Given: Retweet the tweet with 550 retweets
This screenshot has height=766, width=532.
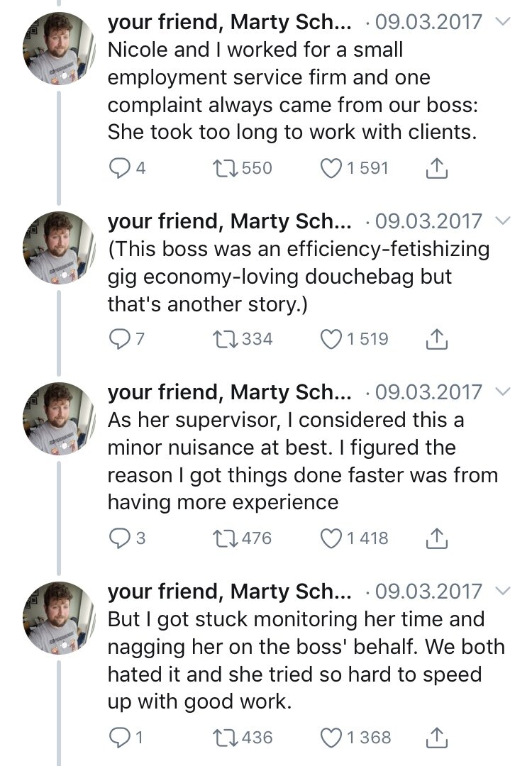Looking at the screenshot, I should pyautogui.click(x=225, y=168).
